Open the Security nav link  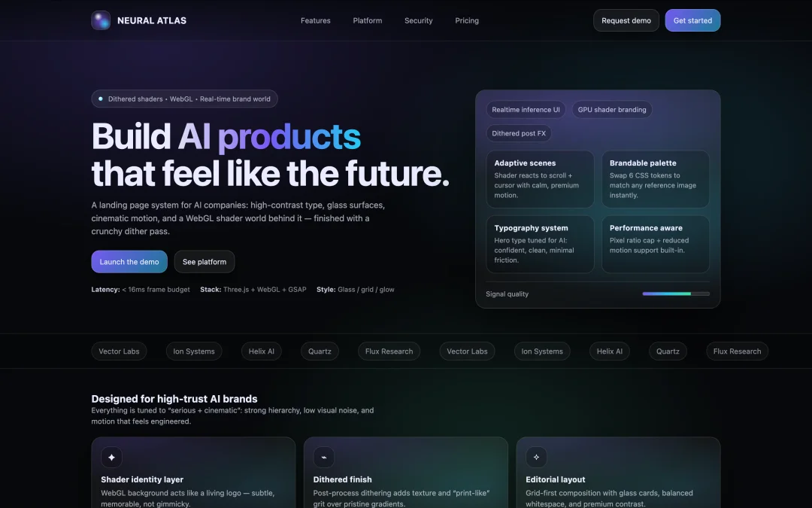(419, 21)
